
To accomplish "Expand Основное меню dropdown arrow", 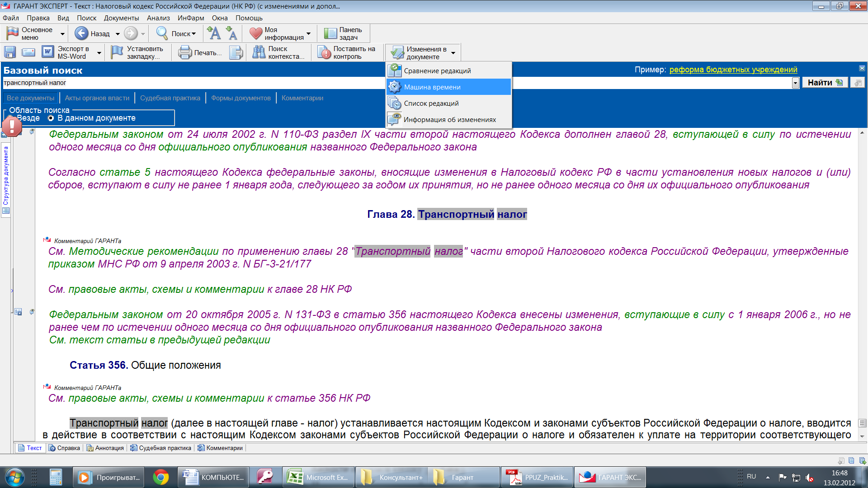I will pyautogui.click(x=62, y=34).
